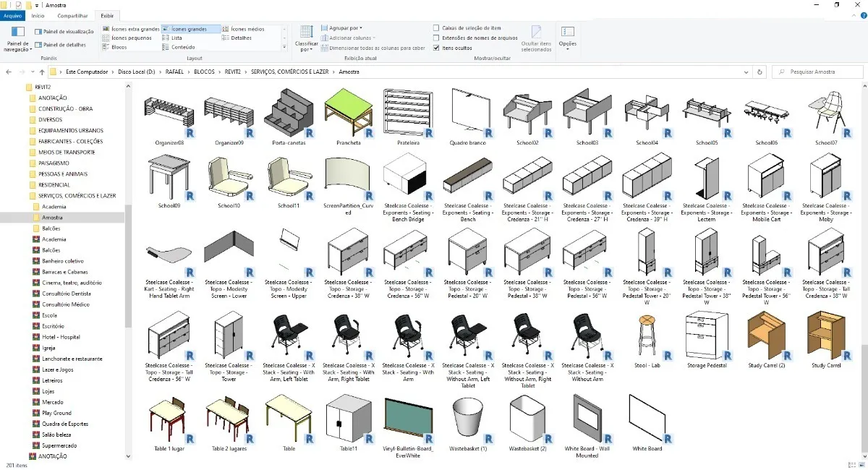Select the Play Ground tree item

click(x=56, y=413)
